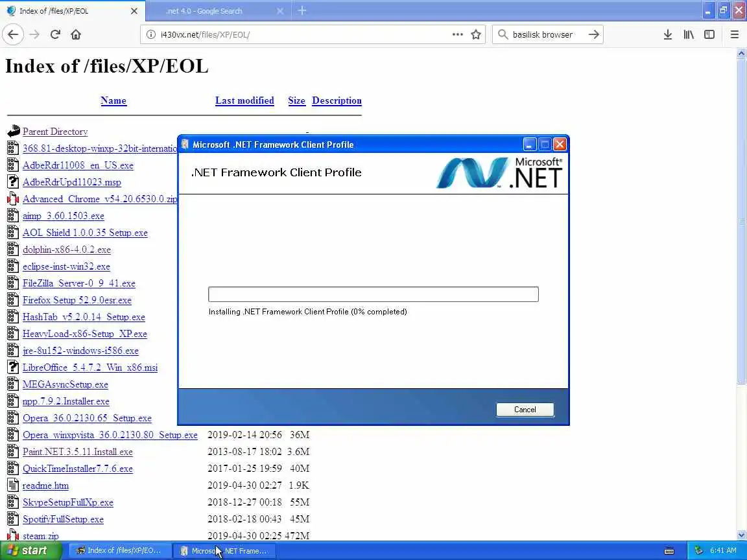This screenshot has width=747, height=560.
Task: Download aimp_3.60.1503.exe
Action: [64, 216]
